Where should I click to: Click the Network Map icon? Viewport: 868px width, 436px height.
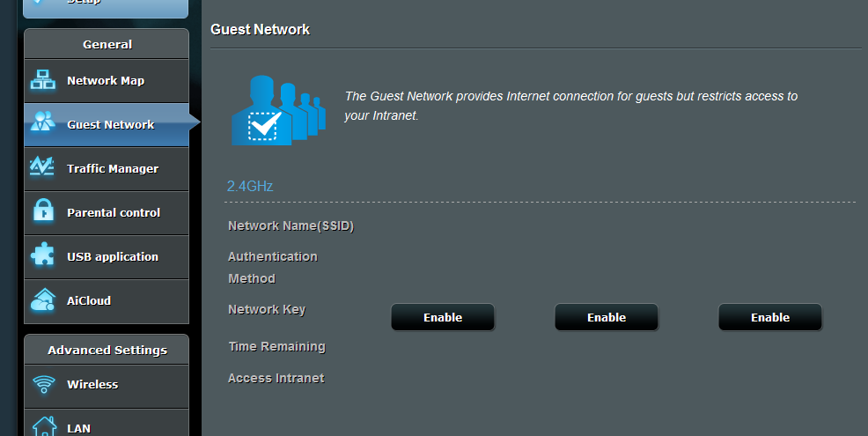42,80
